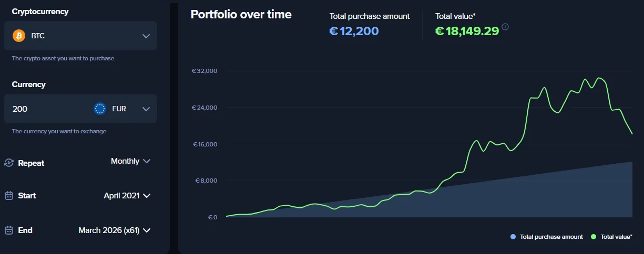Image resolution: width=644 pixels, height=254 pixels.
Task: Open the EUR currency selector chevron
Action: coord(146,109)
